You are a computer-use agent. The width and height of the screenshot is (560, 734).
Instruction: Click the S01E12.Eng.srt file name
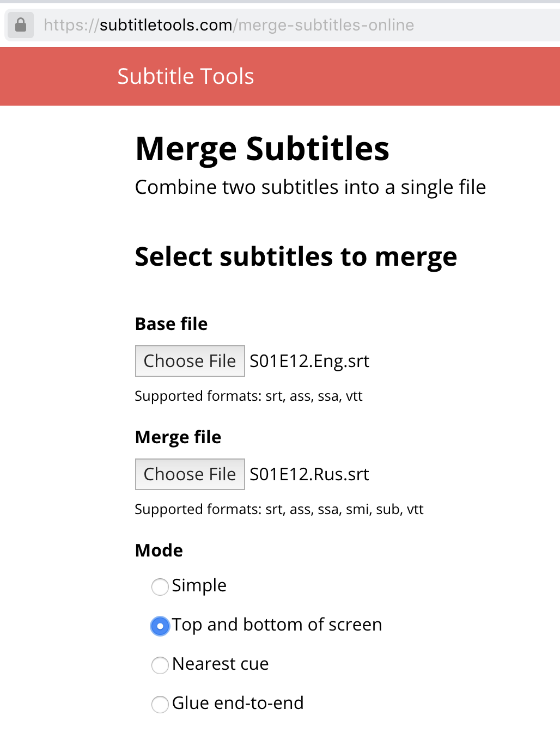pyautogui.click(x=309, y=361)
